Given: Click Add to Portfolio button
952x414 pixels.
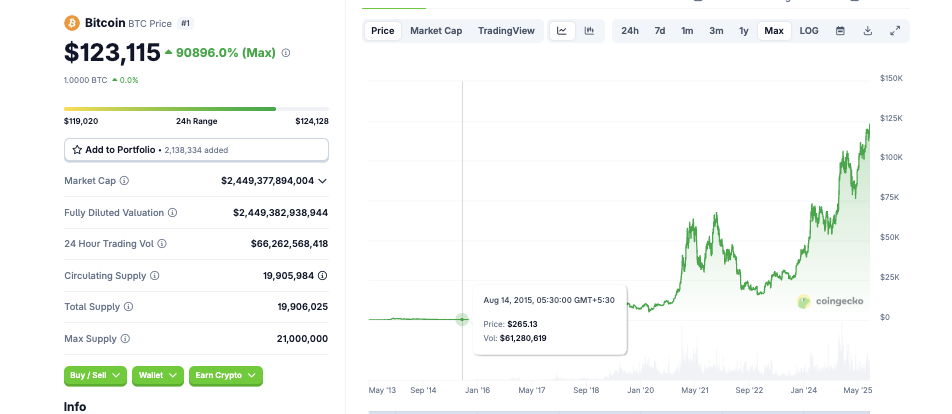Looking at the screenshot, I should [x=196, y=150].
